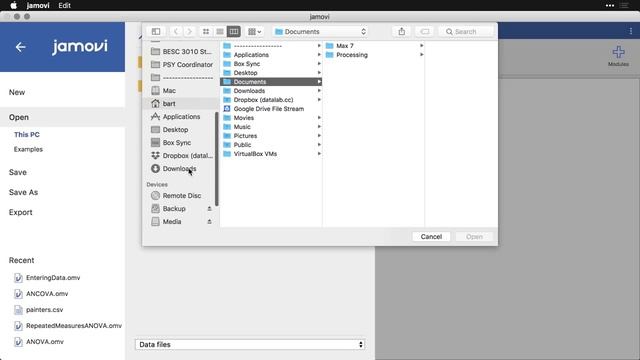Expand the Pictures folder arrow
640x360 pixels.
click(x=319, y=136)
